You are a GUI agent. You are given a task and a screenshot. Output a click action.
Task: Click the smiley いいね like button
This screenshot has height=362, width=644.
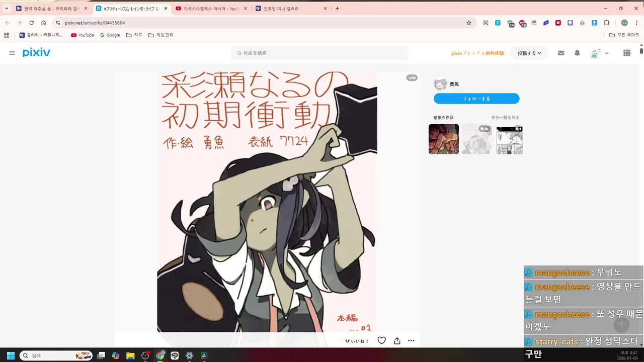click(x=357, y=341)
